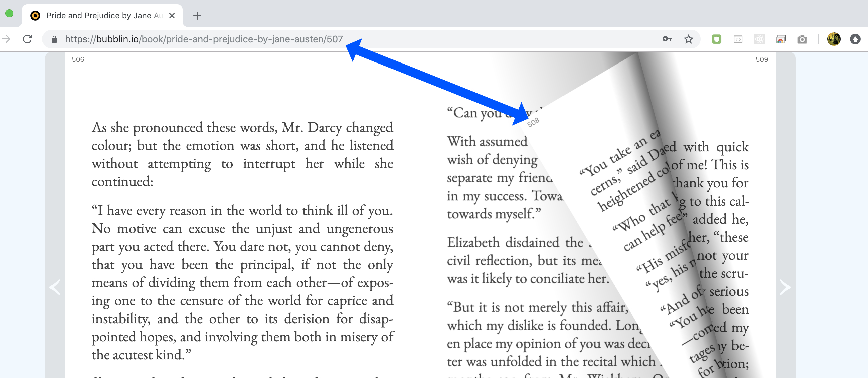
Task: Bookmark this page with the star icon
Action: click(688, 39)
